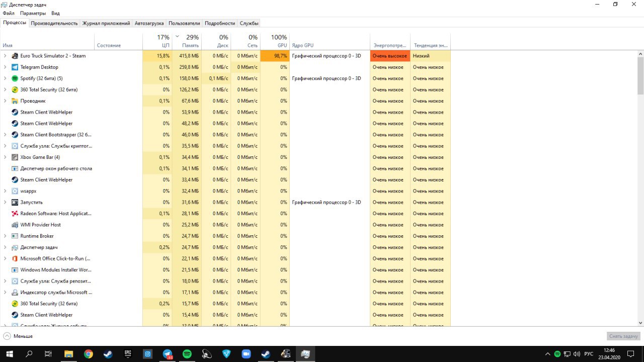The height and width of the screenshot is (362, 644).
Task: Select the 415,8 МБ memory cell
Action: (187, 56)
